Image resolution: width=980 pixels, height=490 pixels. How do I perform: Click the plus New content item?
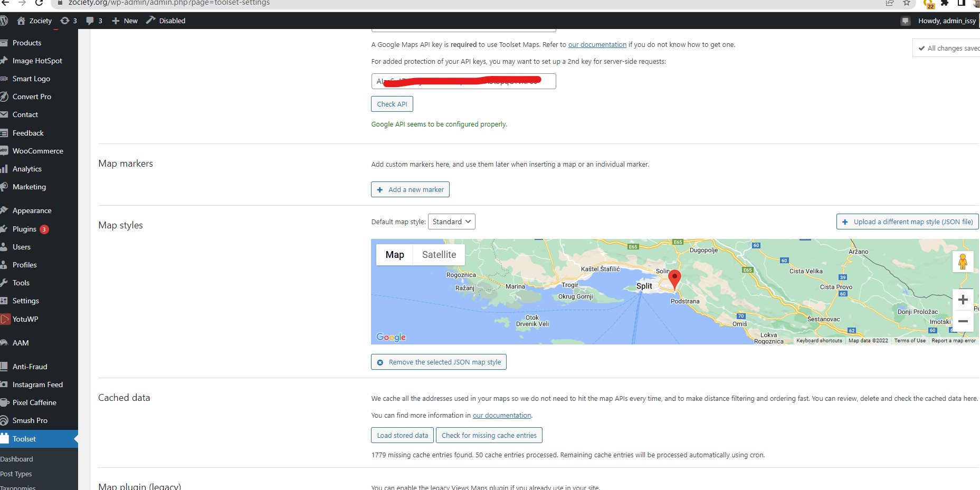(125, 21)
